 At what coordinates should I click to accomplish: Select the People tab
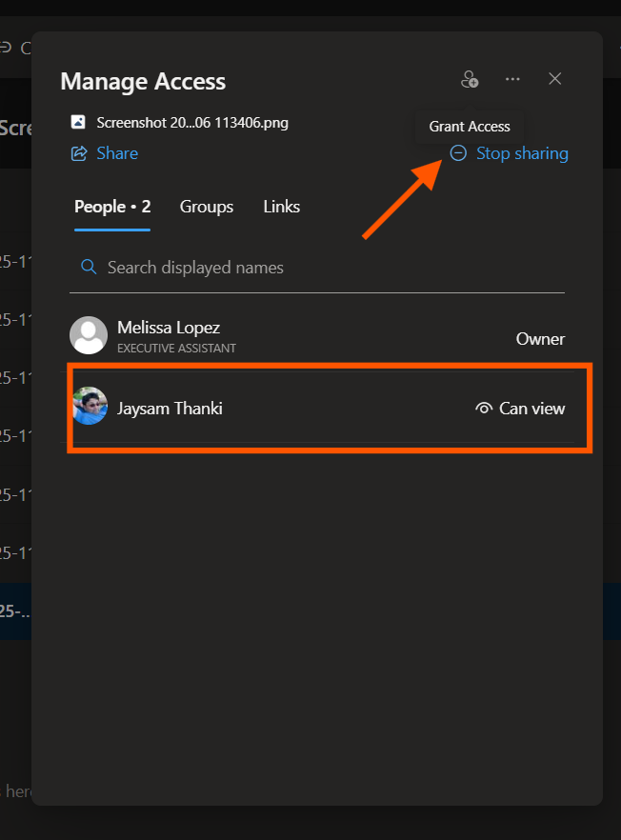pyautogui.click(x=112, y=207)
